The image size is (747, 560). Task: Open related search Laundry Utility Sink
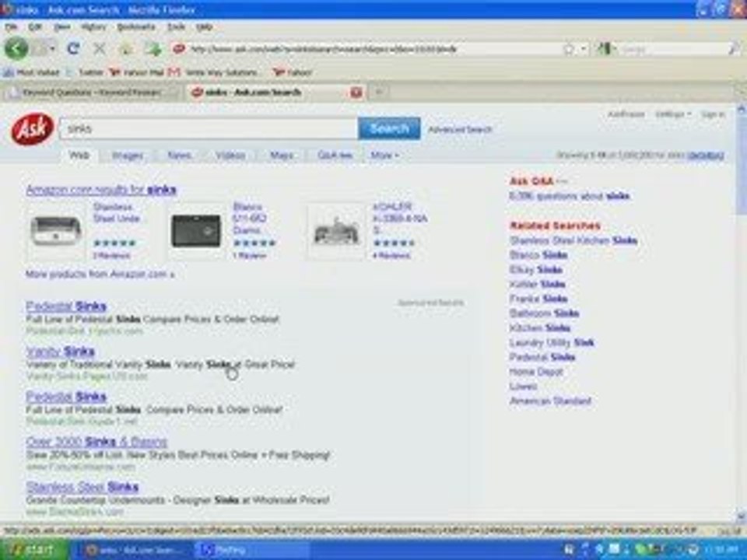(x=552, y=342)
